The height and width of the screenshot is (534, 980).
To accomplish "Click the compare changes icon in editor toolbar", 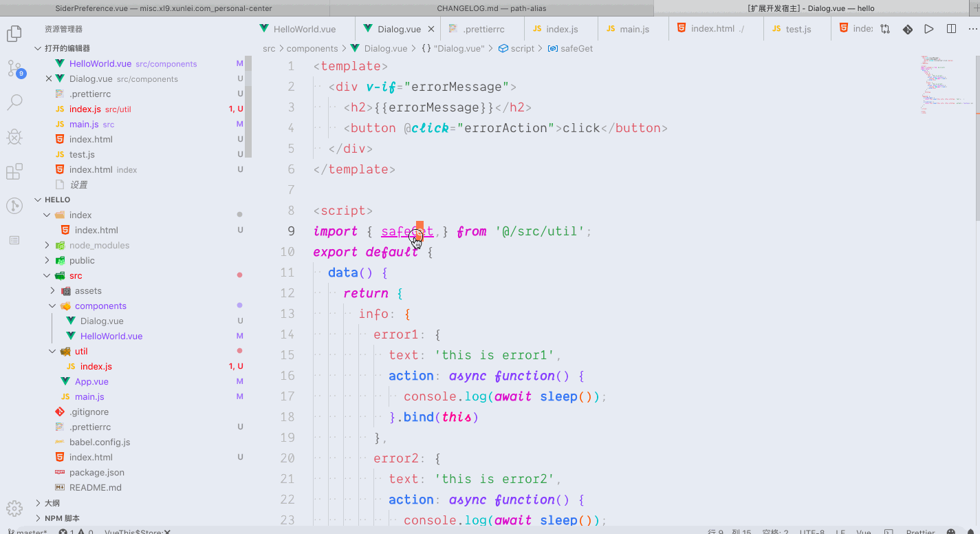I will 885,29.
